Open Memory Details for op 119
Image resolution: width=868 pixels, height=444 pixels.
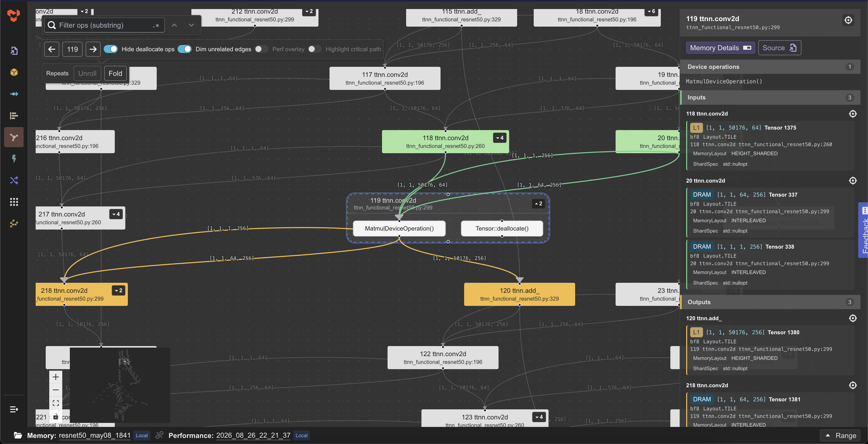[x=720, y=48]
